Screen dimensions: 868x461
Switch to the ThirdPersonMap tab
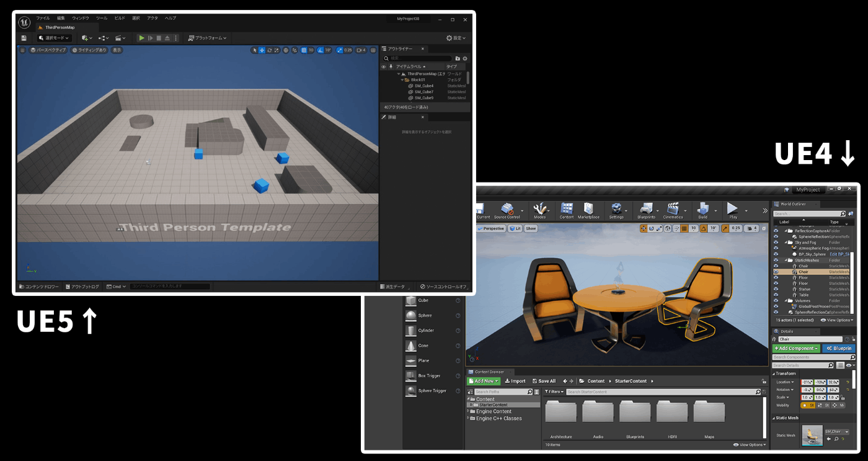point(59,27)
